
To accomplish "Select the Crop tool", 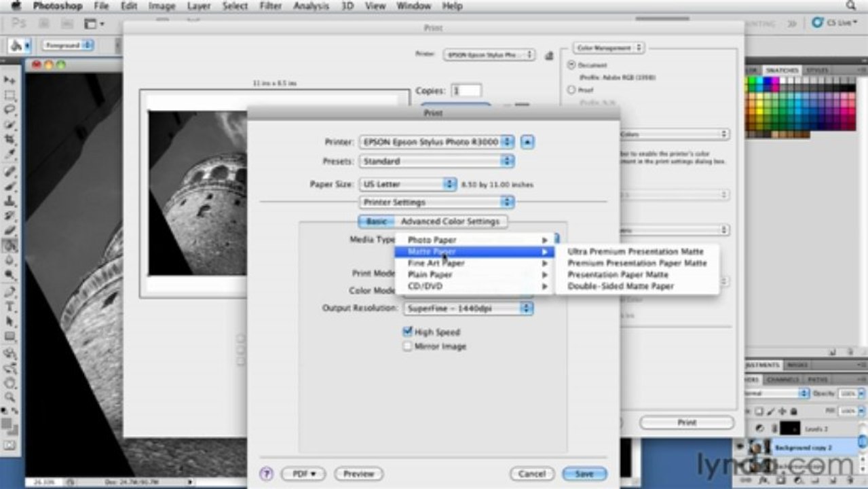I will 10,140.
